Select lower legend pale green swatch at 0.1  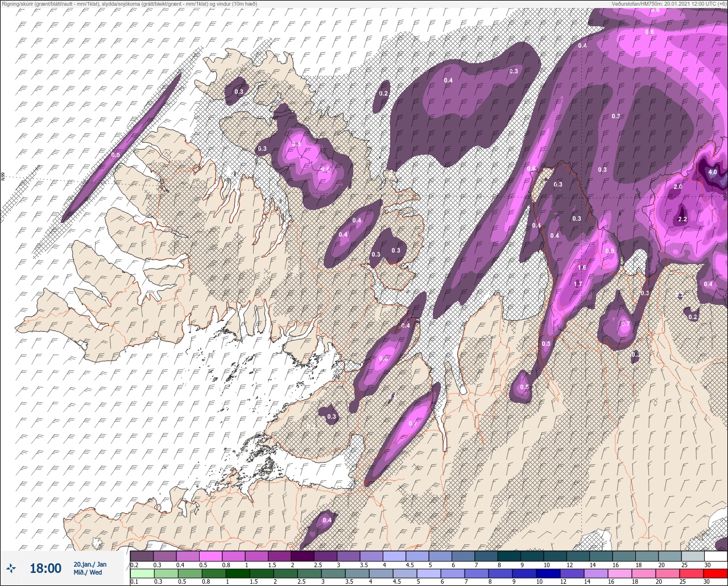pyautogui.click(x=142, y=573)
